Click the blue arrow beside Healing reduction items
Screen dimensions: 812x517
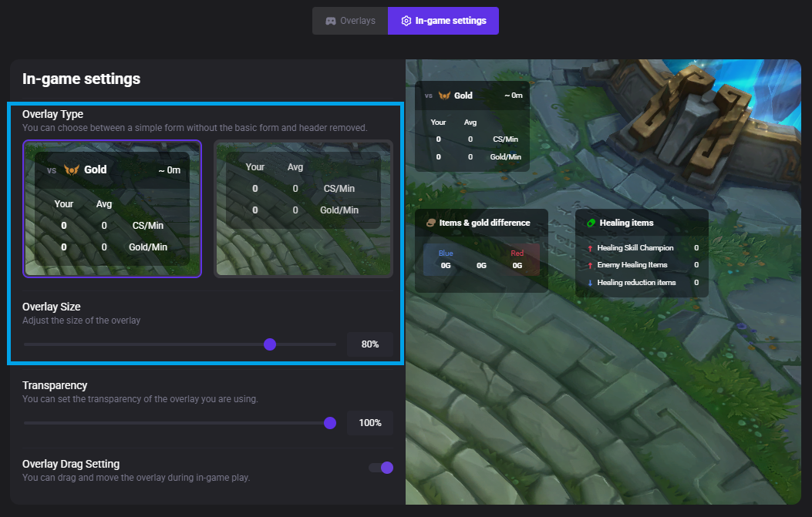coord(590,283)
